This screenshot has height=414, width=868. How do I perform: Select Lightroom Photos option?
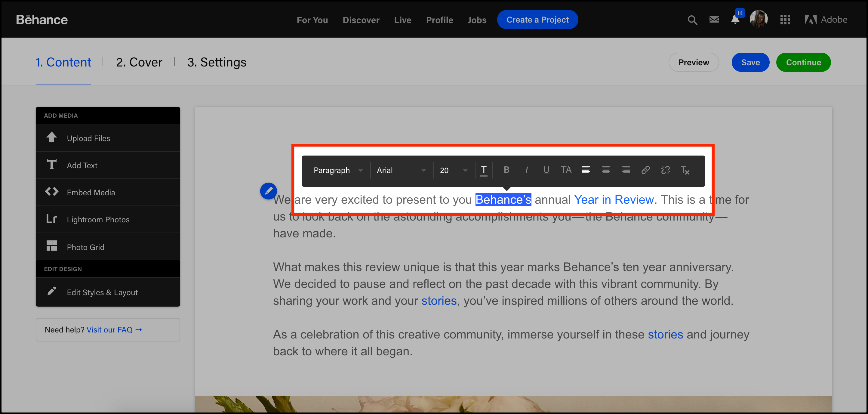tap(108, 219)
